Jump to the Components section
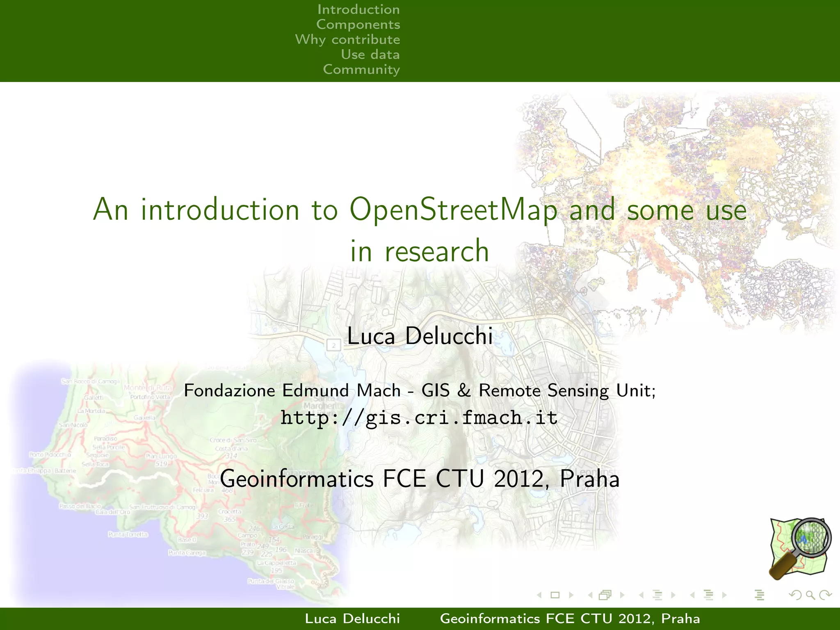 point(358,25)
